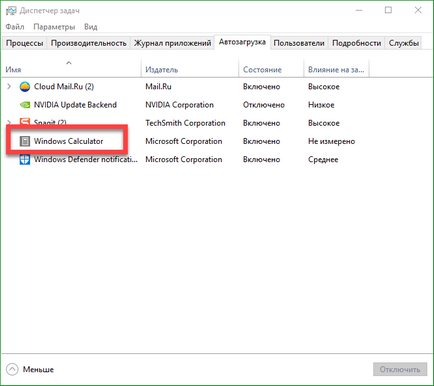The image size is (434, 386).
Task: Collapse details with the Меньше arrow icon
Action: pos(12,369)
